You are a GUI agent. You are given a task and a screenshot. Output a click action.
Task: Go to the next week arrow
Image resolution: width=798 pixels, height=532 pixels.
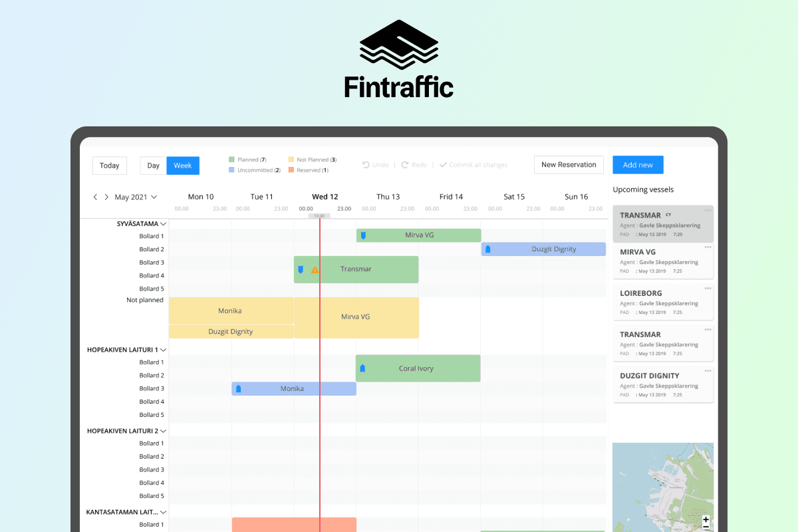(x=106, y=197)
